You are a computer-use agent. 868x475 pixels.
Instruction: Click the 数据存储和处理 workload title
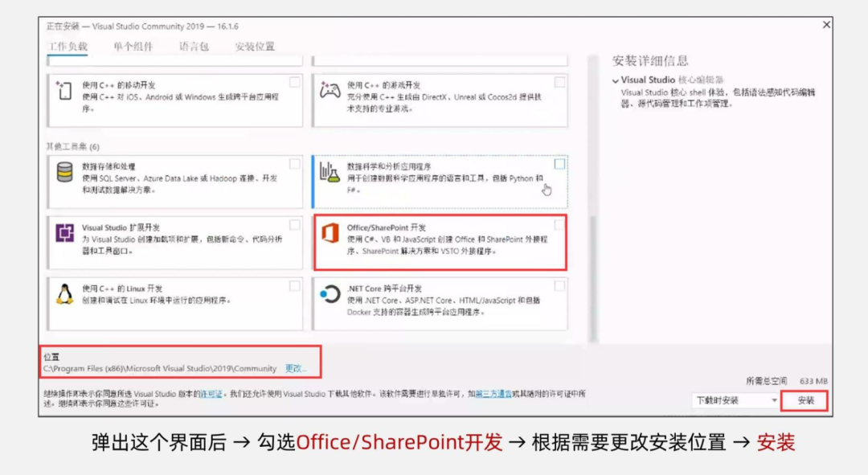pos(108,166)
